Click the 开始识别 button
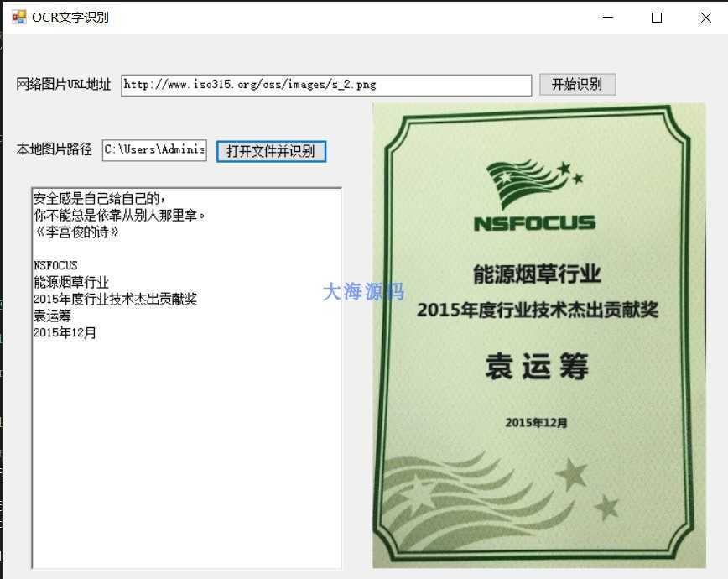The image size is (728, 579). [x=578, y=84]
